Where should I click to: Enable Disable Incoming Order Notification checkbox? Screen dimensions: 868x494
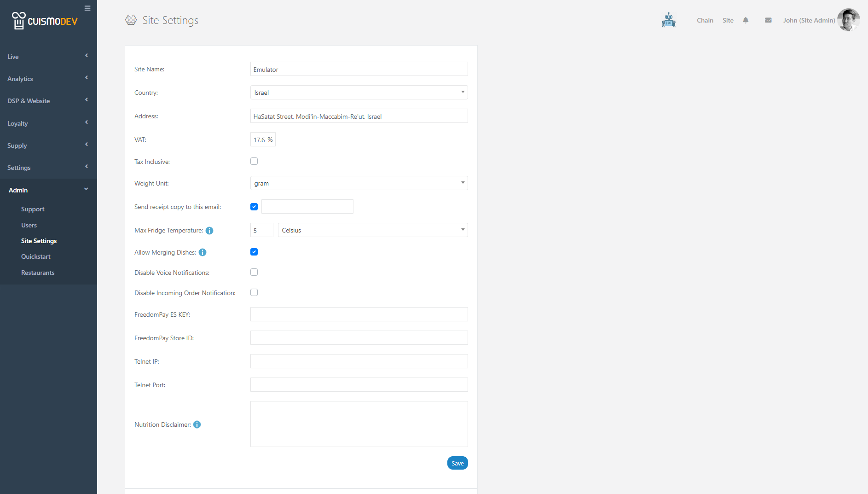[x=254, y=292]
